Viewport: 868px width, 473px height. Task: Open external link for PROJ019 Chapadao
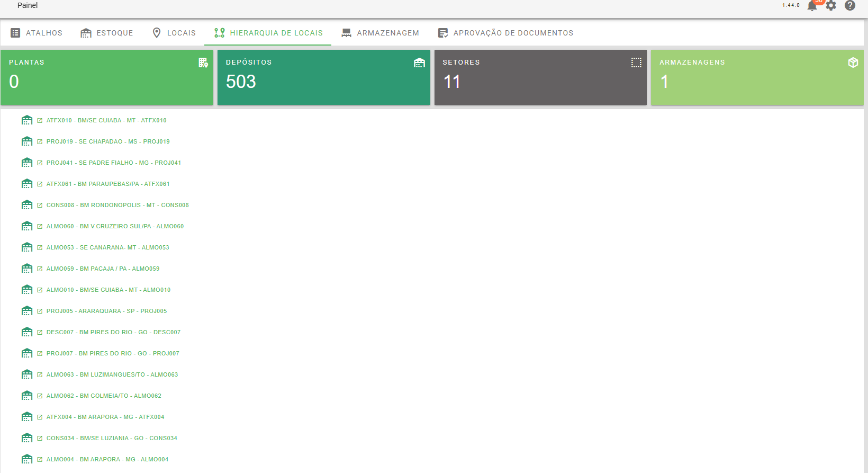pos(40,141)
